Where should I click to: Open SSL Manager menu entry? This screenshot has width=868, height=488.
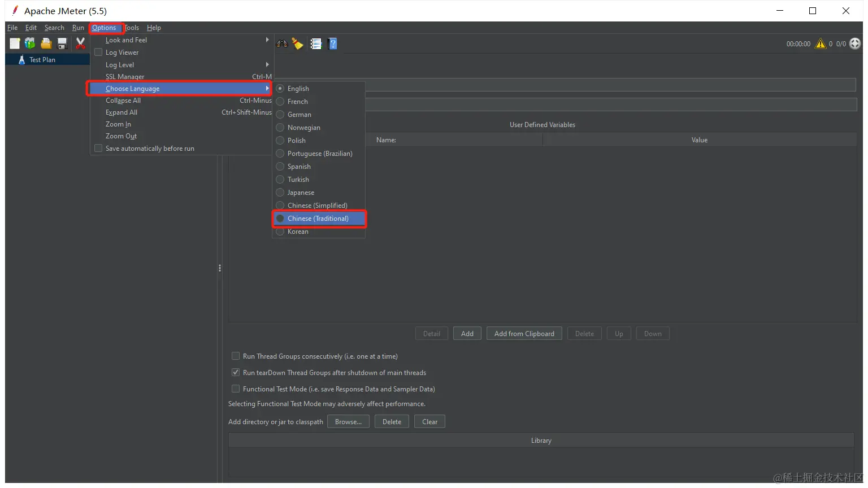pos(181,77)
